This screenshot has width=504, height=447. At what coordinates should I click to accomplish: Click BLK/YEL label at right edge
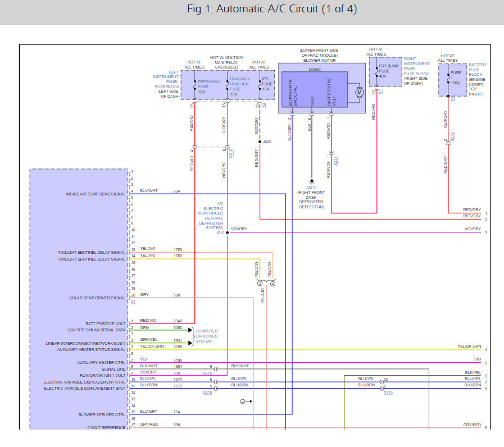pyautogui.click(x=473, y=373)
